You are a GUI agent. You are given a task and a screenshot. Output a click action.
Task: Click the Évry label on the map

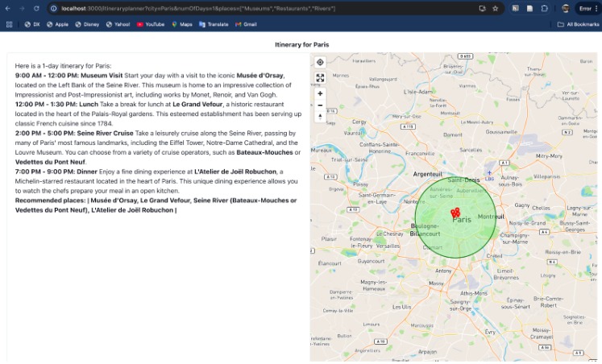[490, 332]
